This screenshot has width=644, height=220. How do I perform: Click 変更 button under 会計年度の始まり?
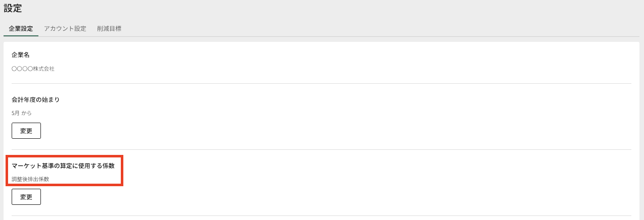tap(26, 131)
